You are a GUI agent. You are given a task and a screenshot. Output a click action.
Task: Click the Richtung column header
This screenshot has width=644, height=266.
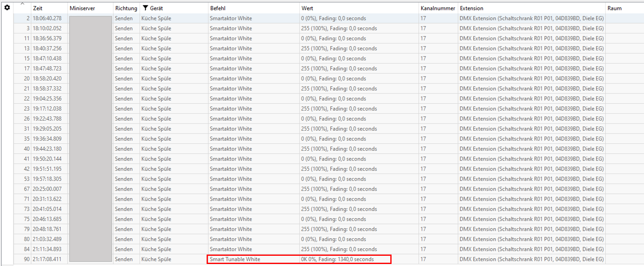(x=126, y=8)
